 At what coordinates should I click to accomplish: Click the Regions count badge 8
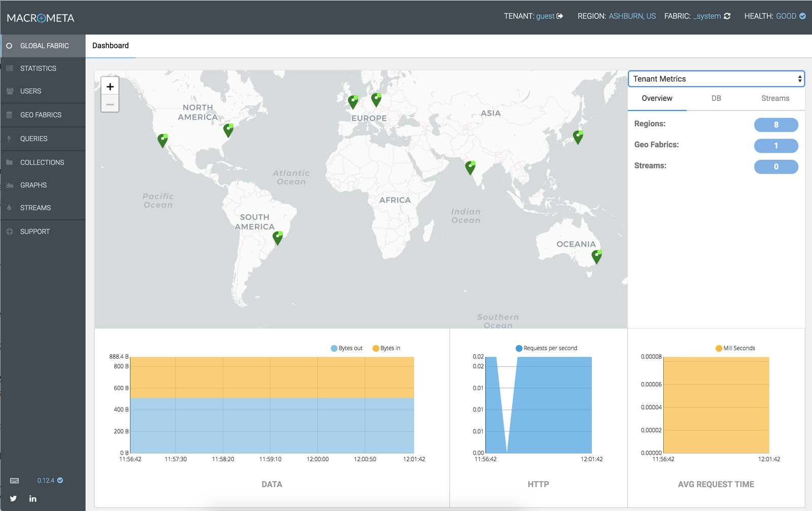click(x=776, y=125)
